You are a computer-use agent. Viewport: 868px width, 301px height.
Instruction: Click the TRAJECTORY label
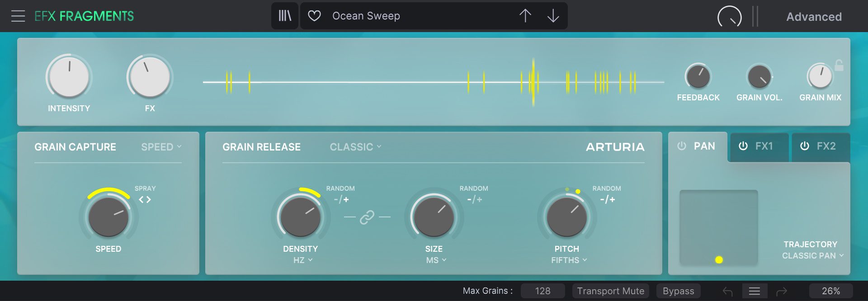pos(810,245)
